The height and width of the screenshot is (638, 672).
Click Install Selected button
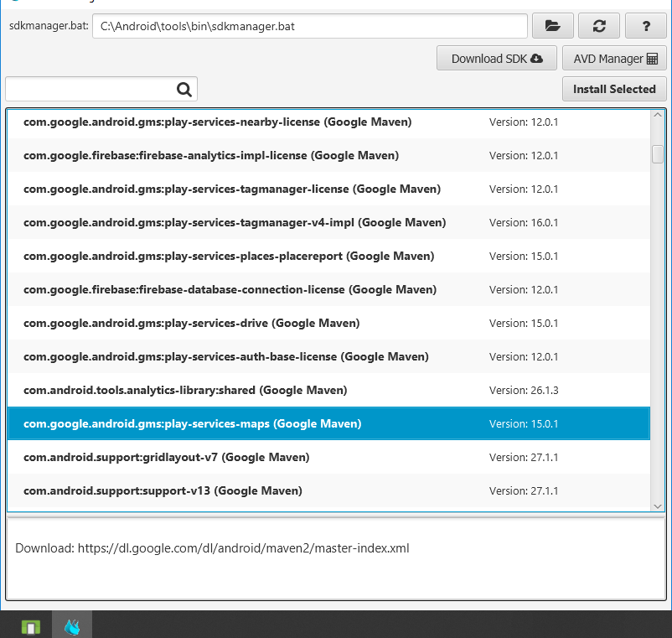(x=614, y=89)
